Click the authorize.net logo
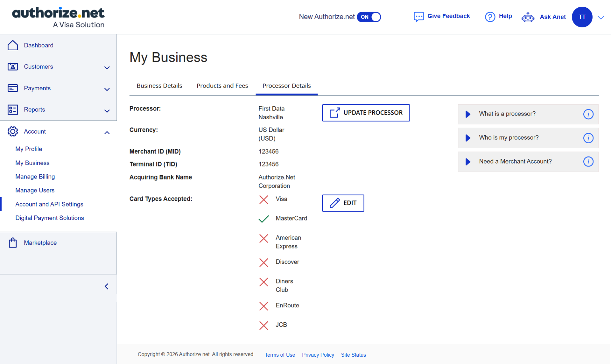This screenshot has width=611, height=364. click(x=58, y=17)
